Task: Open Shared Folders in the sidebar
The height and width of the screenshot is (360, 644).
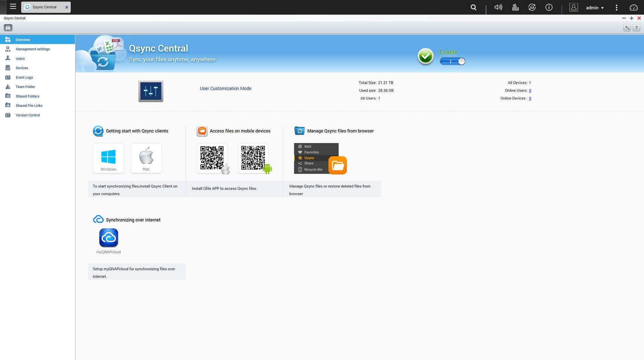Action: coord(37,96)
